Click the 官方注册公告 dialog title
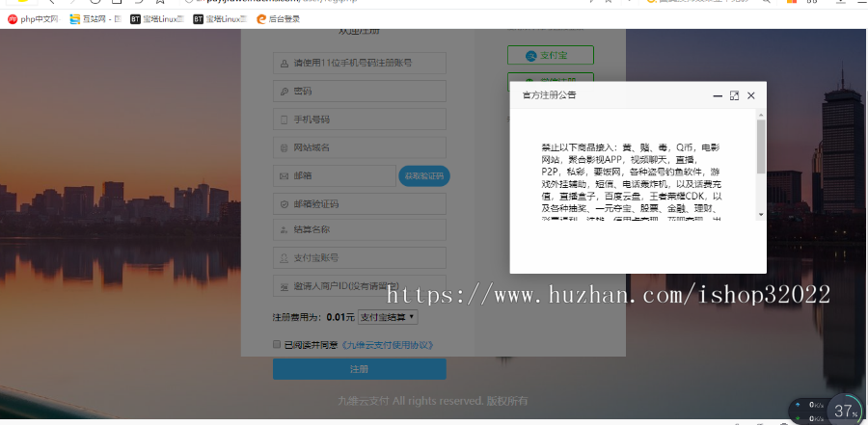The height and width of the screenshot is (425, 868). [x=550, y=95]
